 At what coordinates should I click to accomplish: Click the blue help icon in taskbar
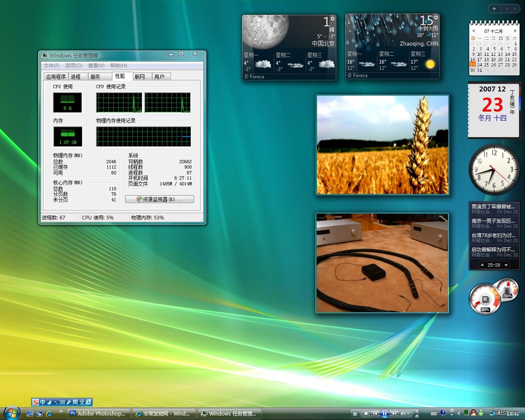(443, 413)
